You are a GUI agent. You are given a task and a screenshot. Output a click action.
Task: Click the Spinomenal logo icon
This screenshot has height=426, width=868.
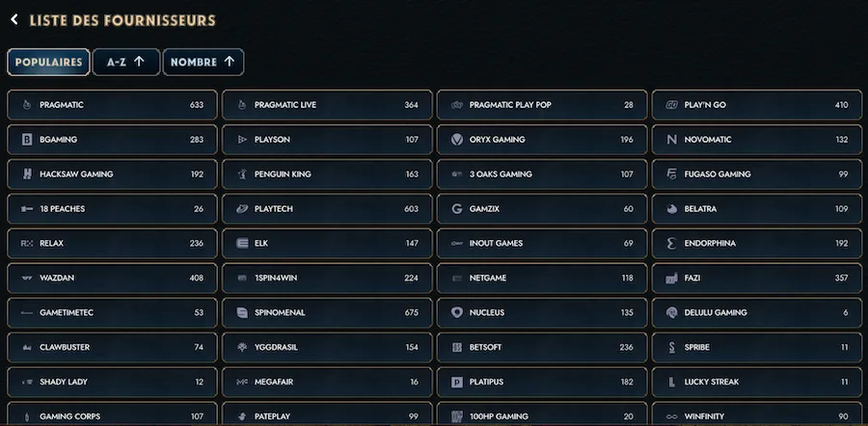[242, 313]
